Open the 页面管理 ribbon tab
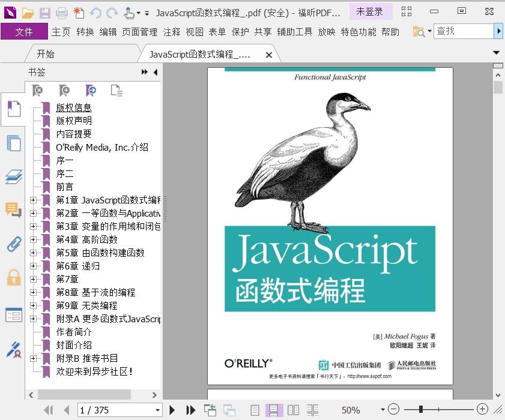Image resolution: width=505 pixels, height=420 pixels. click(x=140, y=32)
